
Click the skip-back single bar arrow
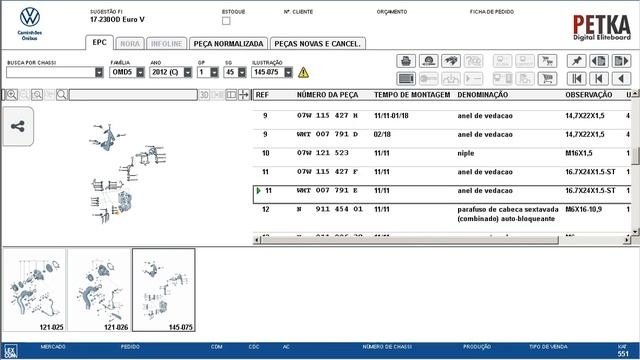pyautogui.click(x=599, y=78)
